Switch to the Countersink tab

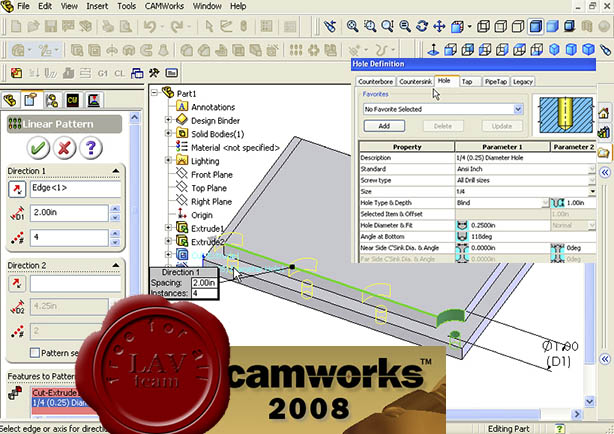coord(415,81)
